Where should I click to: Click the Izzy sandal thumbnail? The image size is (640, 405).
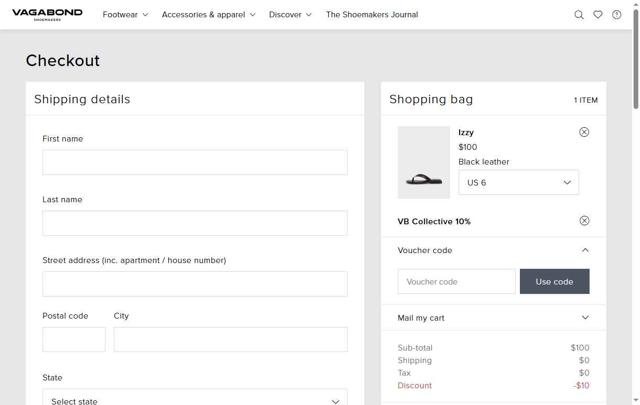(x=424, y=162)
